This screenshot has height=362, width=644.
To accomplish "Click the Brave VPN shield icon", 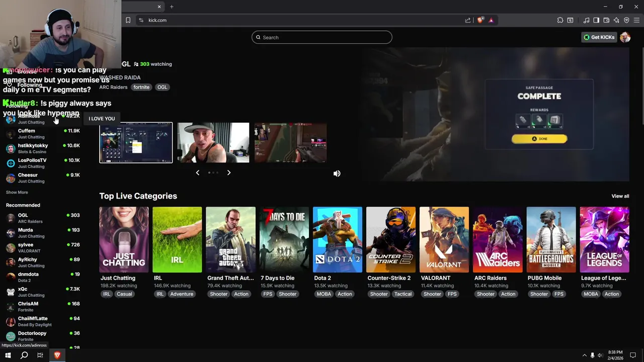I will (626, 20).
